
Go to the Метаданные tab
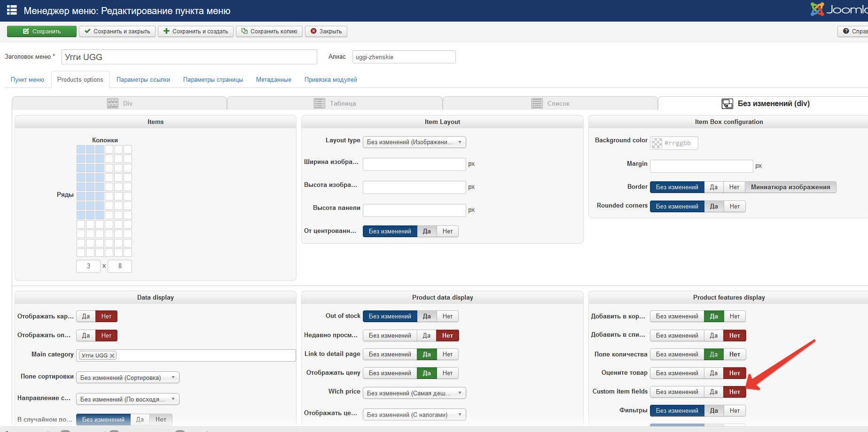(x=274, y=80)
